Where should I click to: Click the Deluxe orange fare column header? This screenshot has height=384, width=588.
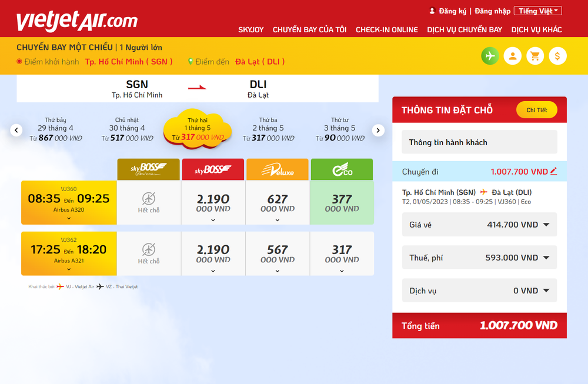(277, 169)
